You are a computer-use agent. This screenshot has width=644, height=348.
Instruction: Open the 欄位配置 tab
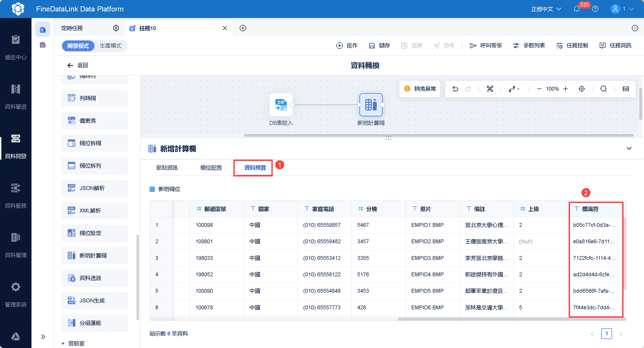coord(211,168)
